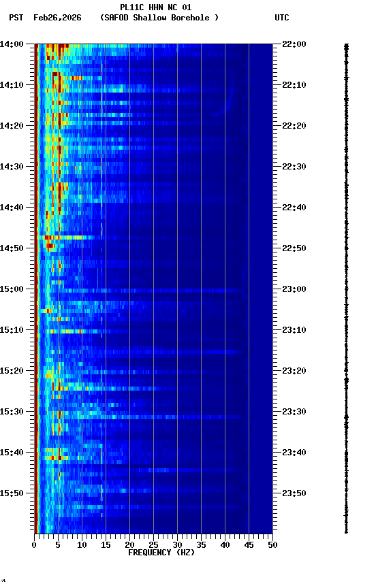Click the 22:30 UTC time label

pyautogui.click(x=294, y=167)
